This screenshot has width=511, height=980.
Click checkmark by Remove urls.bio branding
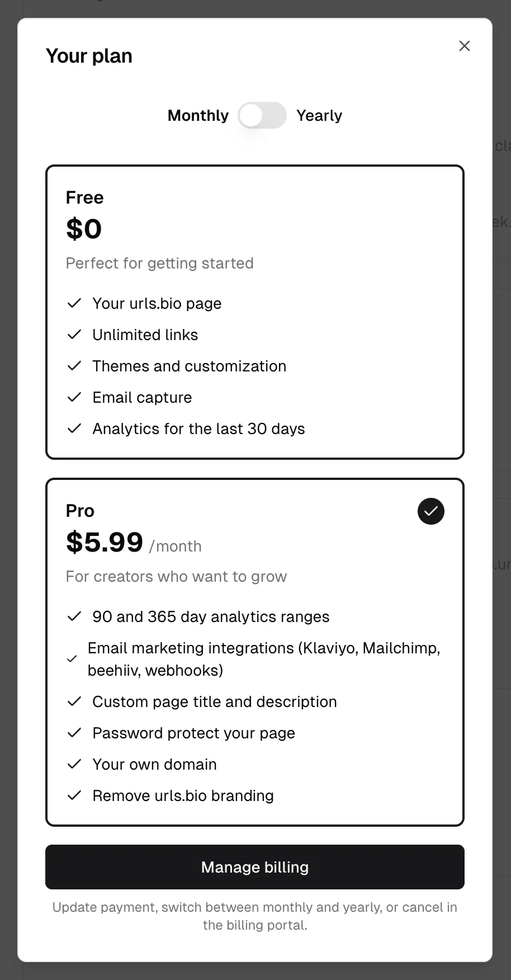74,795
